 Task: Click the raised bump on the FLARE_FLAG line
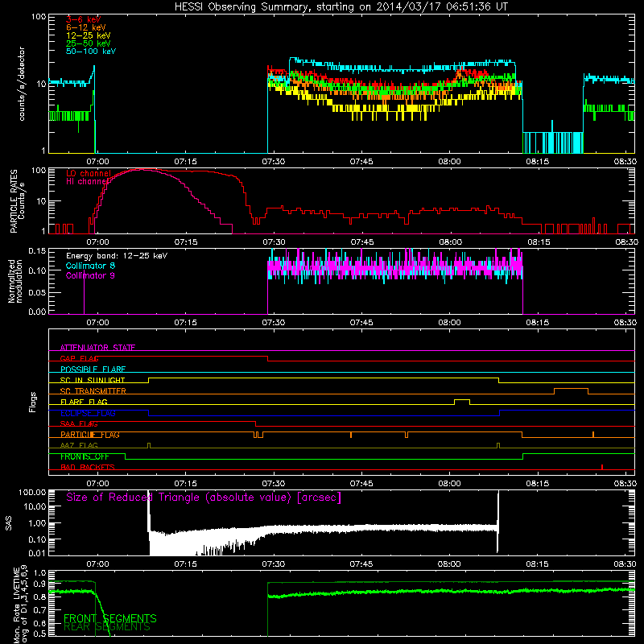[x=462, y=400]
